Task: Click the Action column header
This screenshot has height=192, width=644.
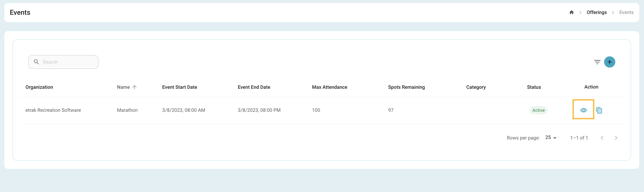Action: coord(591,87)
